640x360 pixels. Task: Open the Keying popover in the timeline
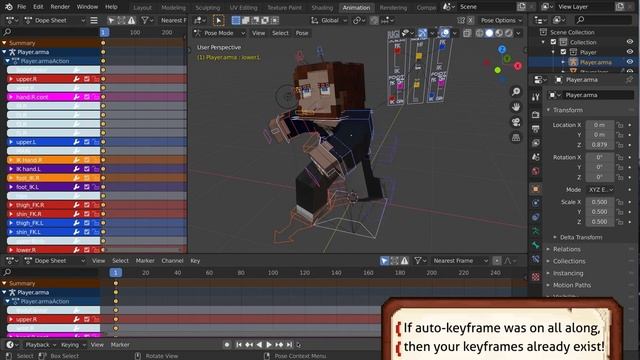73,345
